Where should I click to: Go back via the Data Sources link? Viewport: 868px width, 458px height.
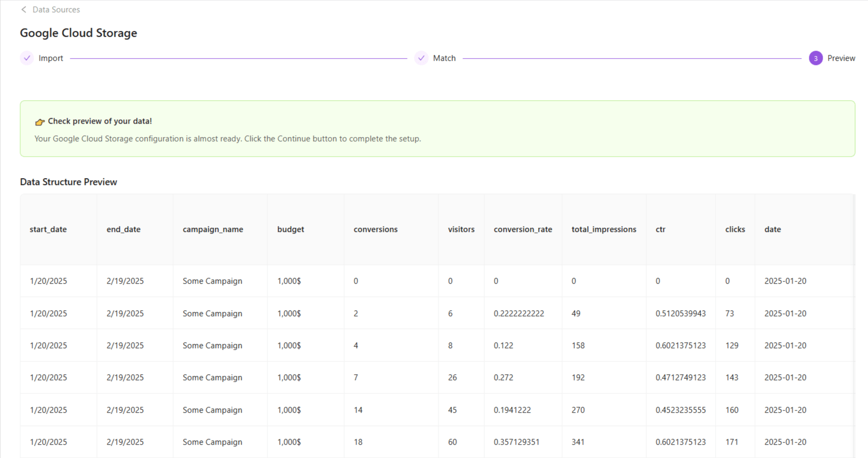(56, 10)
